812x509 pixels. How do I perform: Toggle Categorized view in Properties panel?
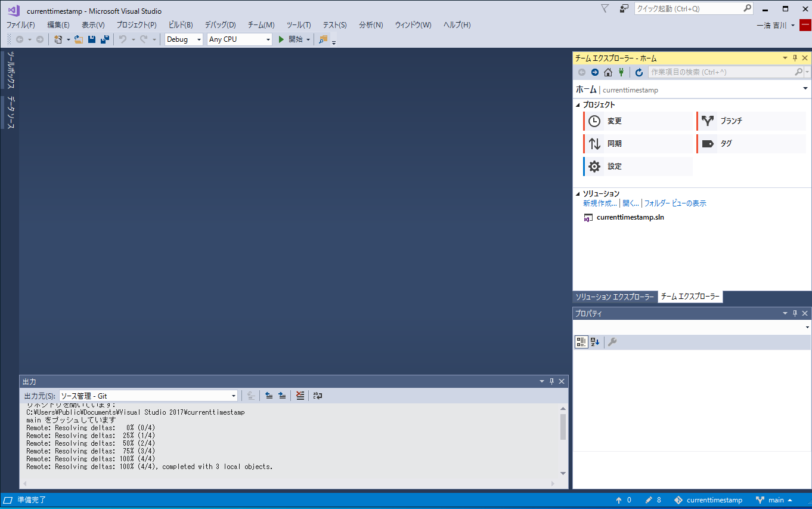(x=581, y=342)
